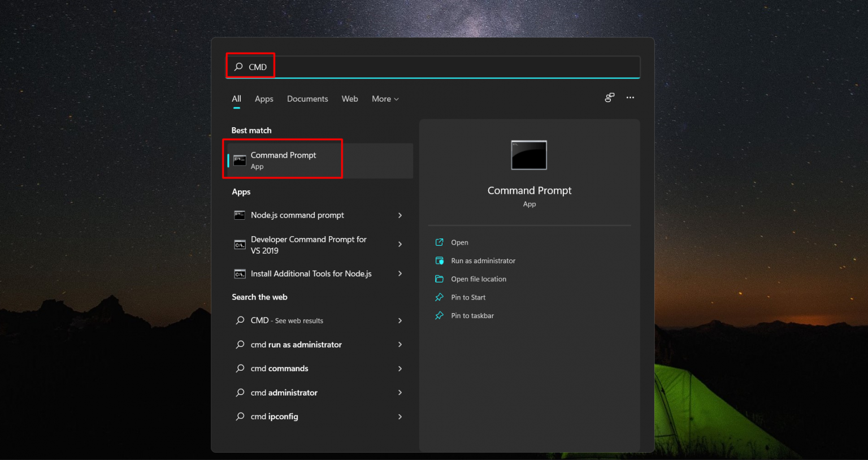Open the three-dots options menu
This screenshot has height=460, width=868.
coord(630,98)
